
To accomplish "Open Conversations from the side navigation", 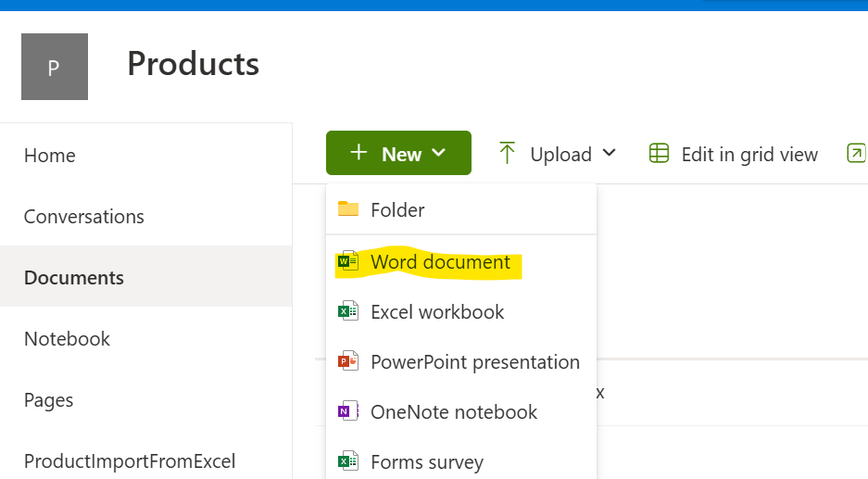I will pyautogui.click(x=84, y=217).
